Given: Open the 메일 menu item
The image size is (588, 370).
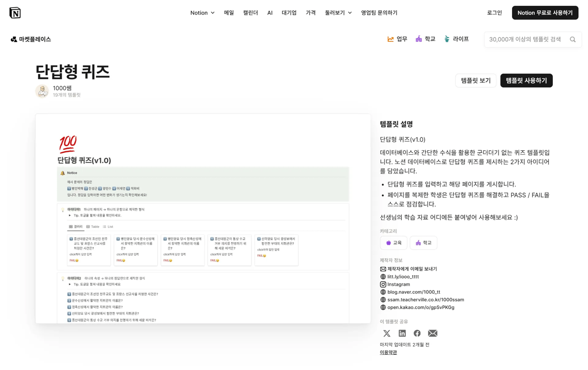Looking at the screenshot, I should [229, 13].
